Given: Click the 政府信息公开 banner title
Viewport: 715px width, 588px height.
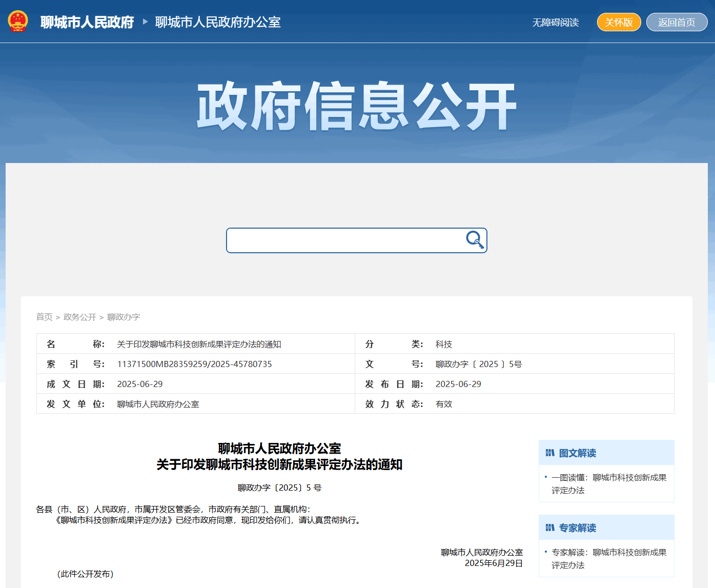Looking at the screenshot, I should point(357,106).
